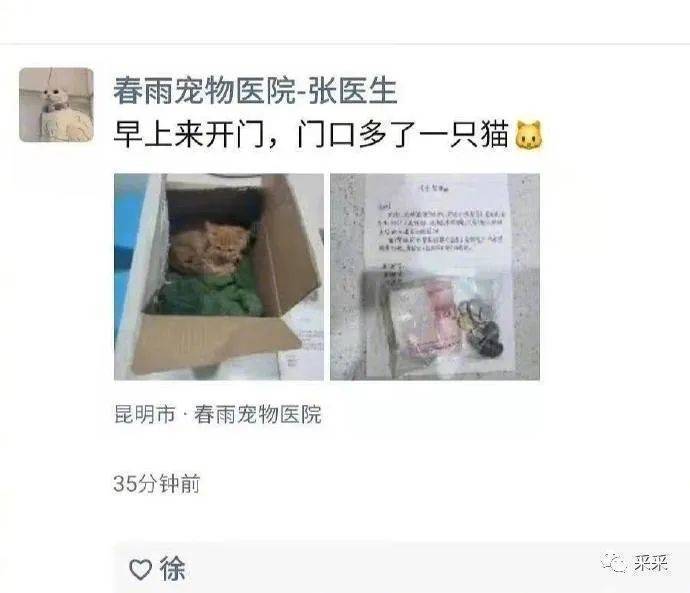Click the WeChat logo watermark icon
Viewport: 690px width, 593px height.
coord(613,563)
